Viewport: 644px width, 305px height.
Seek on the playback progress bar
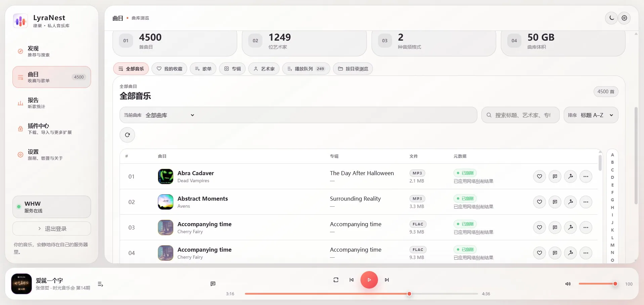(361, 294)
